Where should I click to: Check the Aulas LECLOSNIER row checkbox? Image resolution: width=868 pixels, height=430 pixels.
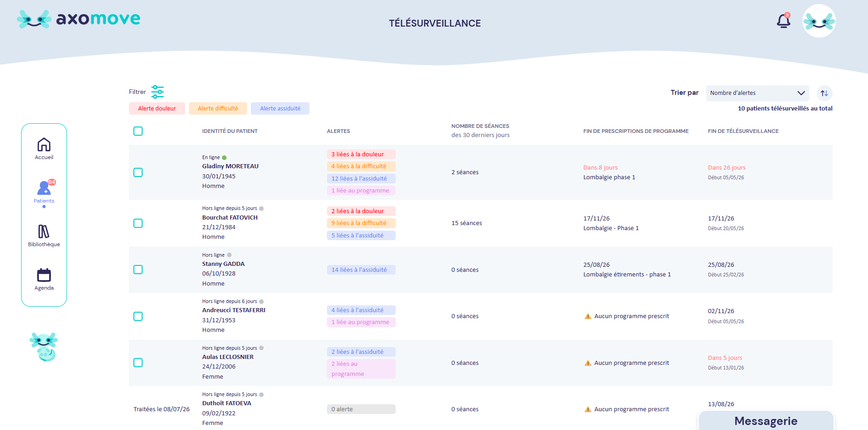click(x=138, y=363)
